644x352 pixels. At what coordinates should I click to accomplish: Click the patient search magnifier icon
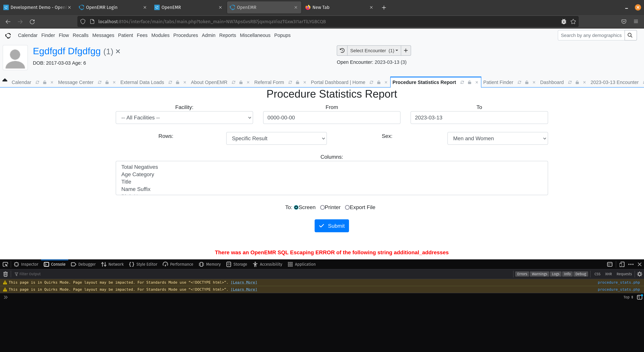[630, 35]
